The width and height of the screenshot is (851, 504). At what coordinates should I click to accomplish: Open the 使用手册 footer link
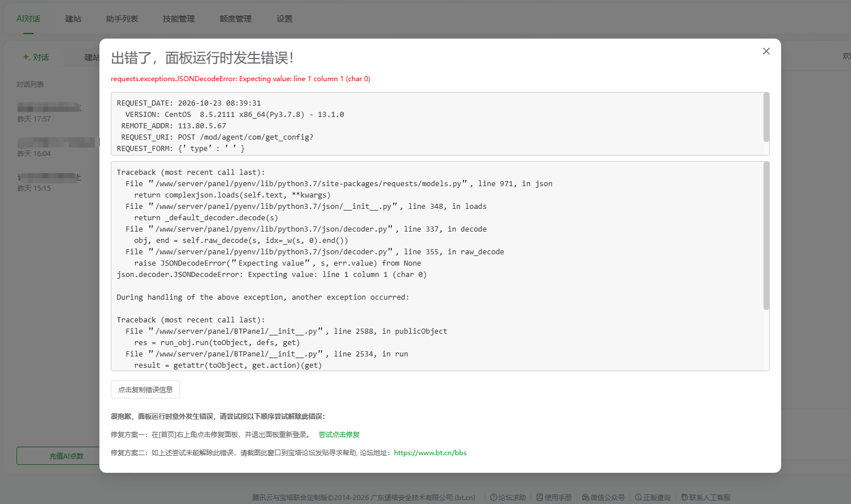pyautogui.click(x=554, y=497)
